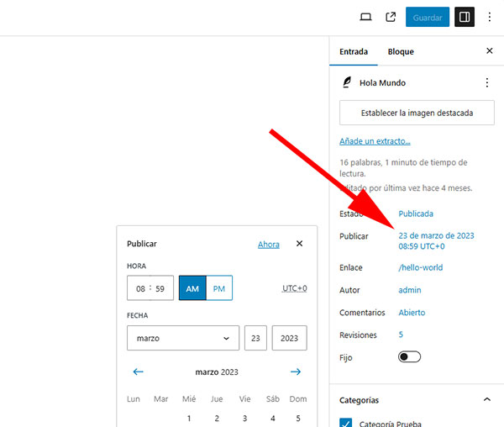
Task: Uncheck the Categoría Prueba checkbox
Action: coord(345,423)
